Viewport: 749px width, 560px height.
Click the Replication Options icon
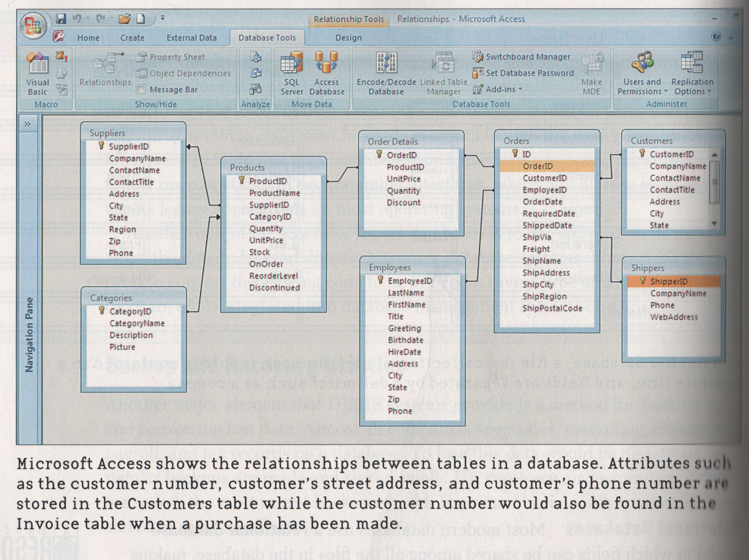coord(692,63)
